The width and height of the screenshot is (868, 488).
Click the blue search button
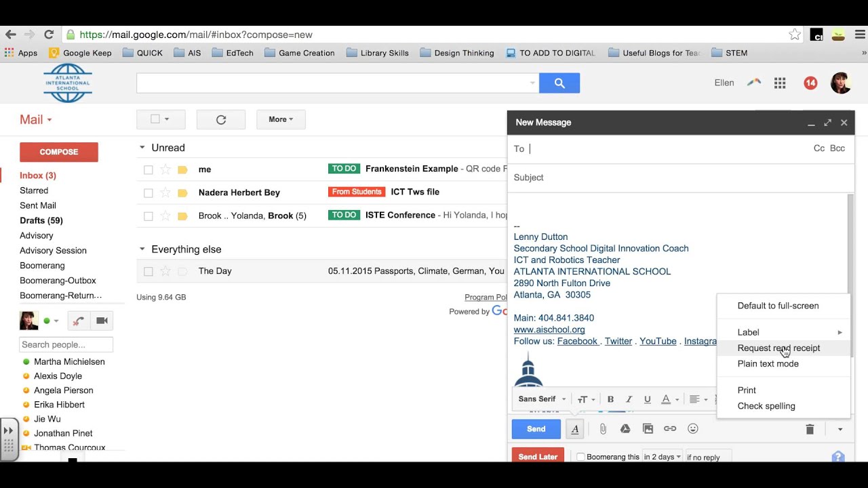pyautogui.click(x=559, y=83)
